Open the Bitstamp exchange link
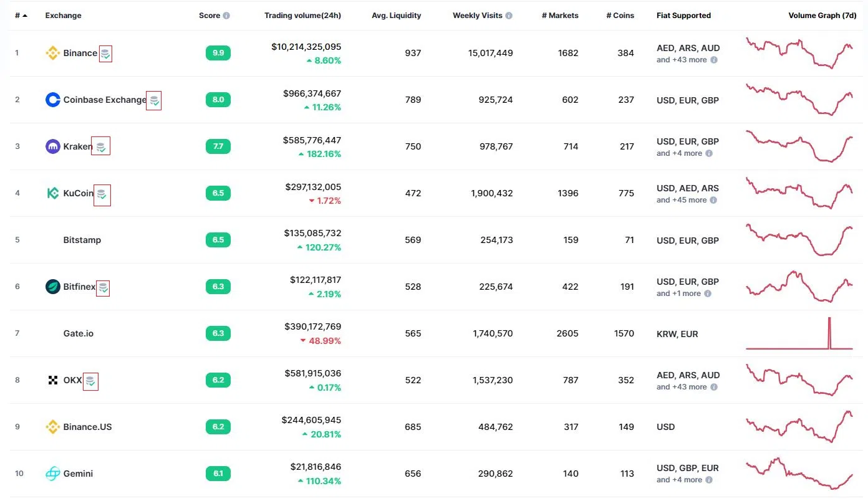 point(82,240)
